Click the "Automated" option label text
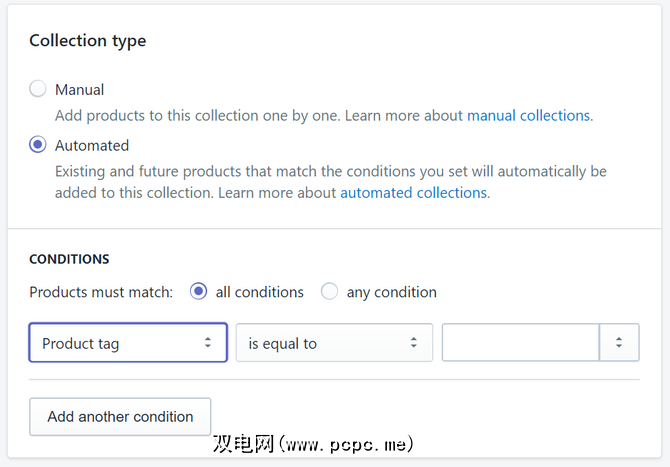 pyautogui.click(x=92, y=145)
